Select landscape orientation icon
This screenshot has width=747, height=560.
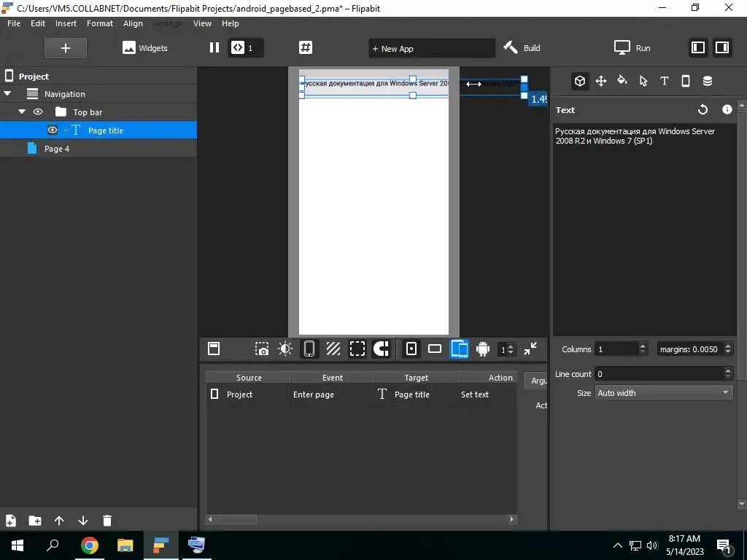coord(435,349)
